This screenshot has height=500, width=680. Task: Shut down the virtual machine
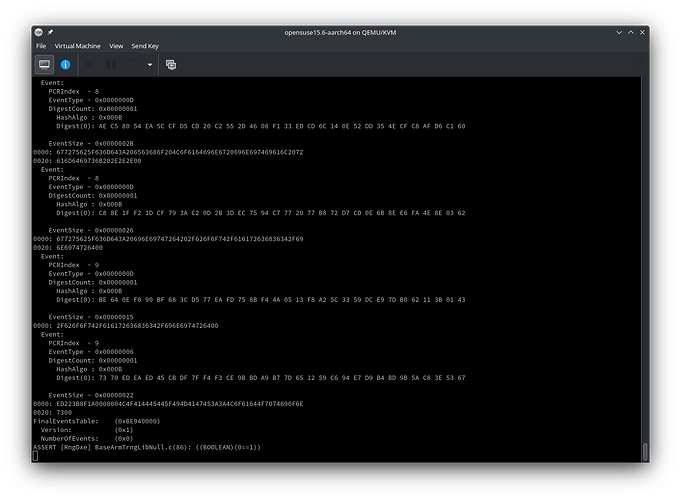coord(133,65)
